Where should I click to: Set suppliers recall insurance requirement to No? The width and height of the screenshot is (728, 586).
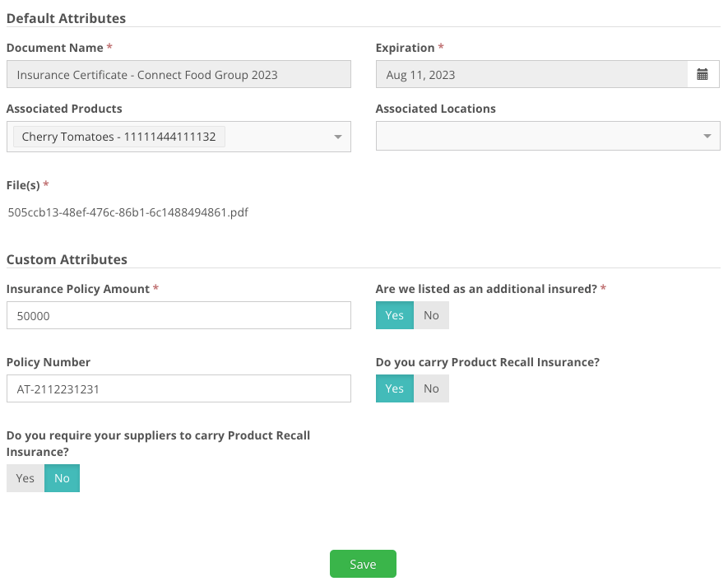62,478
